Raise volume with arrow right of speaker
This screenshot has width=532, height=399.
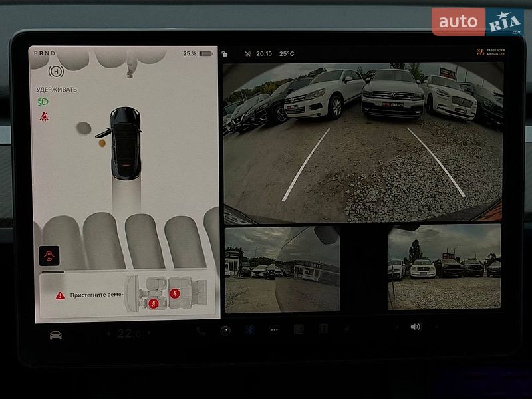click(x=436, y=327)
